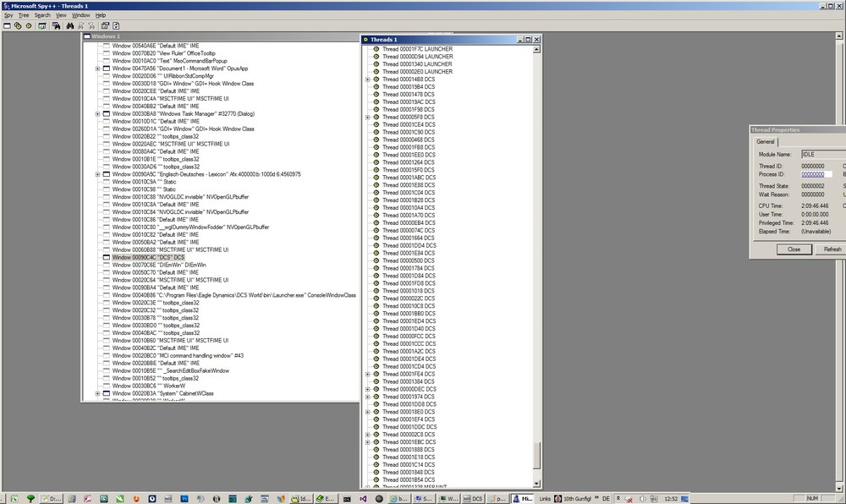This screenshot has width=846, height=504.
Task: Refresh the tree with the toolbar refresh icon
Action: 115,25
